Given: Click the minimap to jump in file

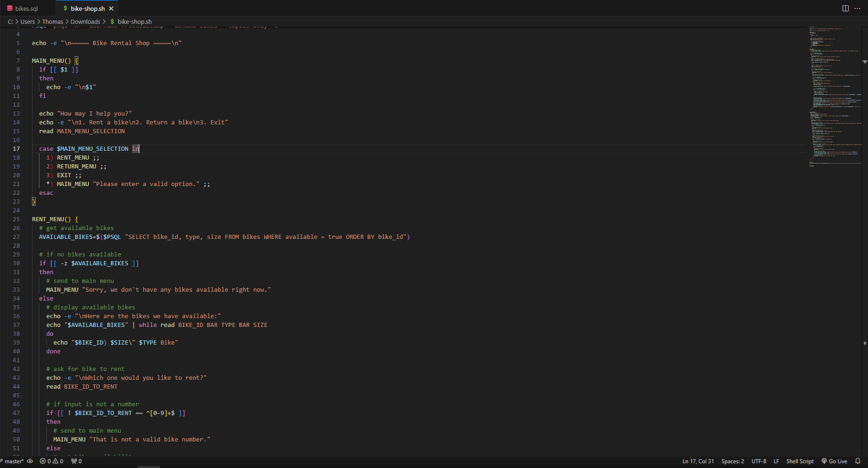Looking at the screenshot, I should pos(831,96).
